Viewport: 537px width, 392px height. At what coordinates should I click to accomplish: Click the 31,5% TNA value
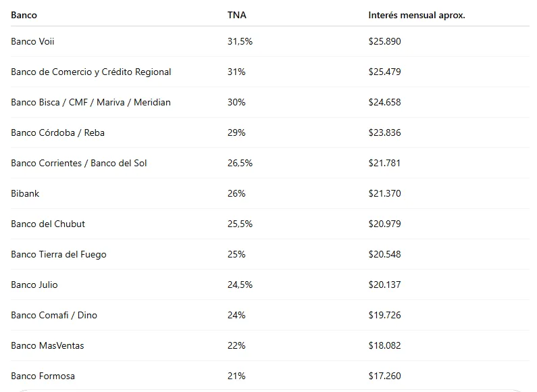tap(240, 41)
